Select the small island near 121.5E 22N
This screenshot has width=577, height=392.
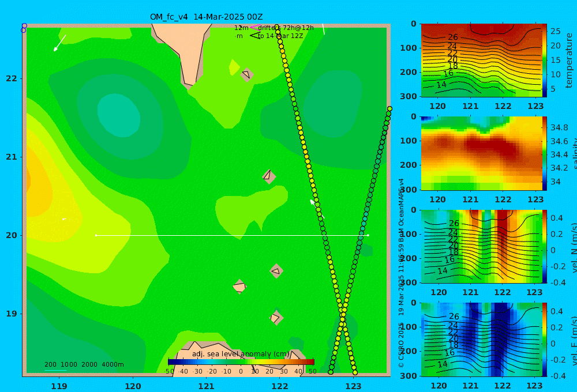click(x=247, y=74)
